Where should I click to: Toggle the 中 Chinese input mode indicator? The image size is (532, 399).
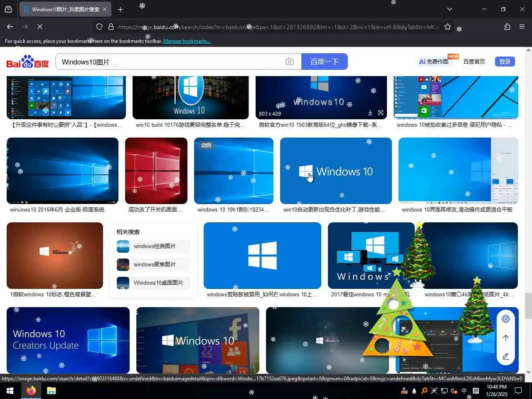click(x=464, y=391)
